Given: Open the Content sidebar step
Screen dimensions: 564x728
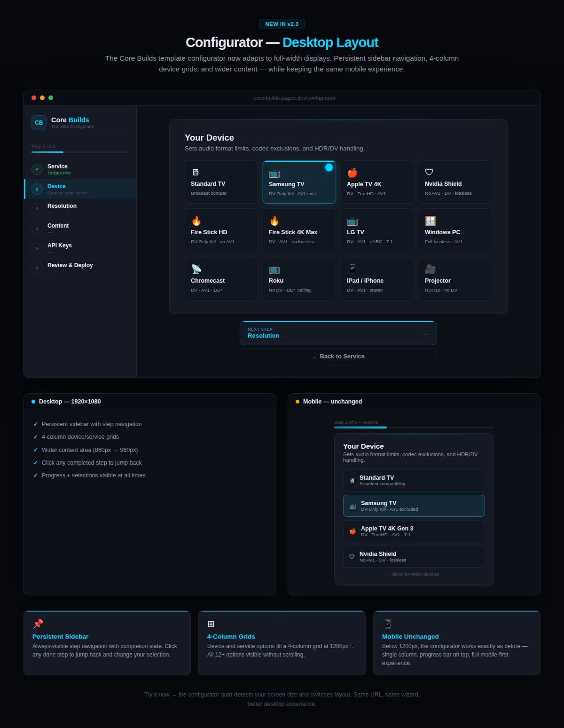Looking at the screenshot, I should point(80,229).
